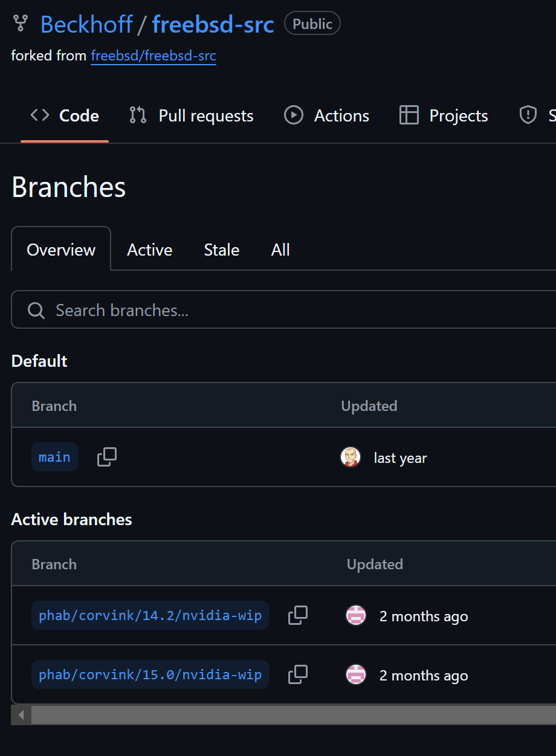The width and height of the screenshot is (556, 756).
Task: Click the avatar on the 14.2 nvidia-wip row
Action: click(356, 616)
